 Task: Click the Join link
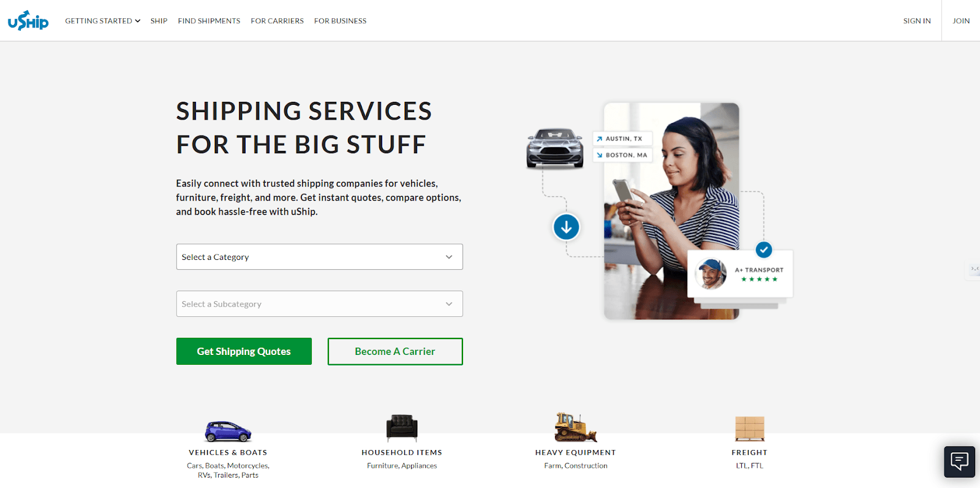pos(961,21)
